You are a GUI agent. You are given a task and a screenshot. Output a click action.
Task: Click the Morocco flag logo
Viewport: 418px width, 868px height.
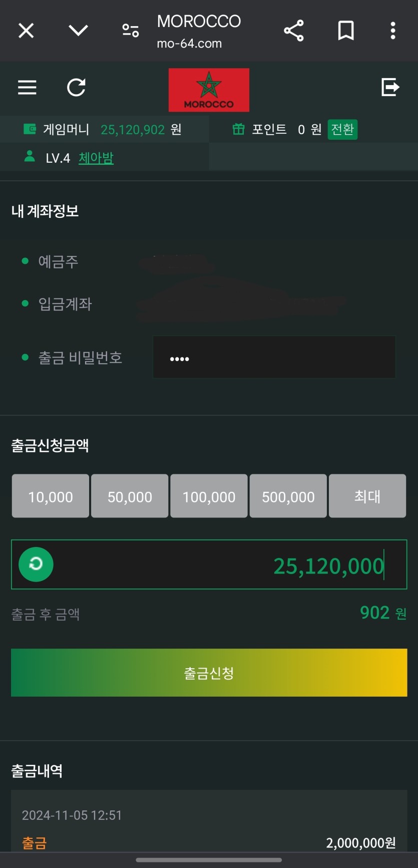(x=209, y=90)
